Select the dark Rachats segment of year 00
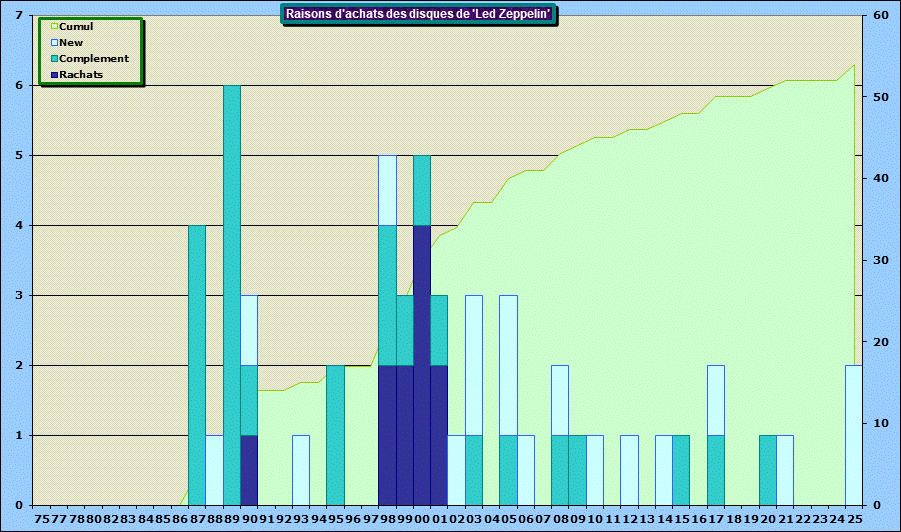Image resolution: width=901 pixels, height=532 pixels. (422, 365)
